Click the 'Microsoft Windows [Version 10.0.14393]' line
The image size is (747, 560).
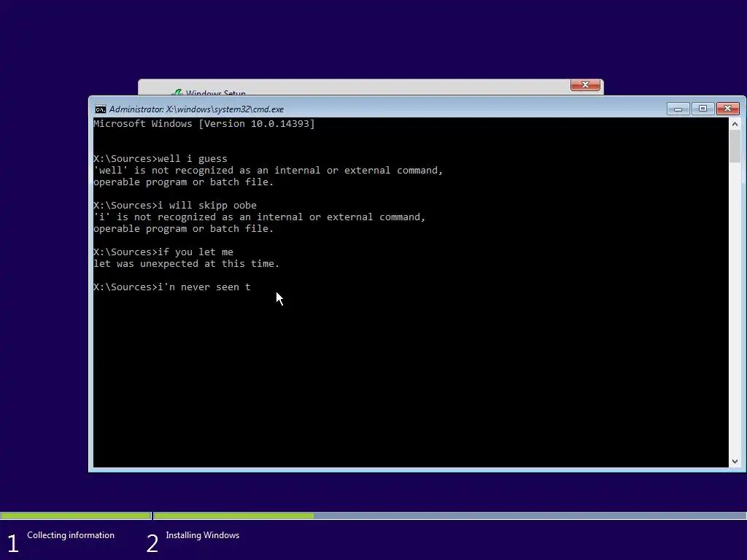[x=204, y=124]
